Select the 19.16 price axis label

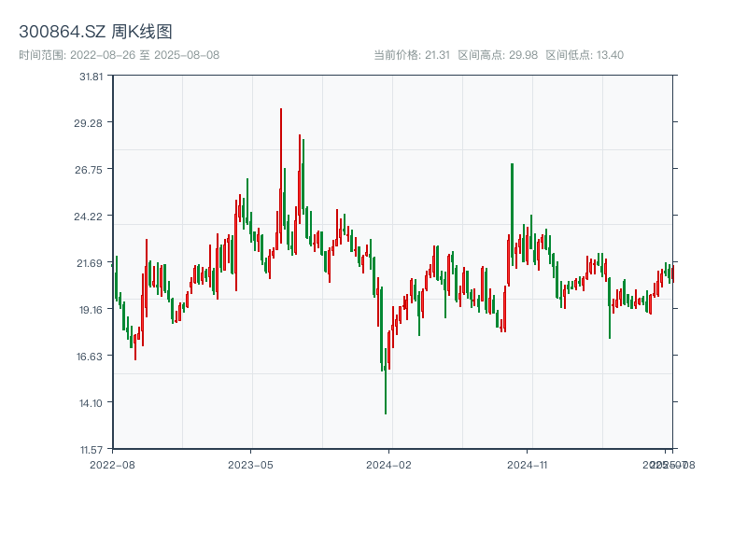[90, 310]
